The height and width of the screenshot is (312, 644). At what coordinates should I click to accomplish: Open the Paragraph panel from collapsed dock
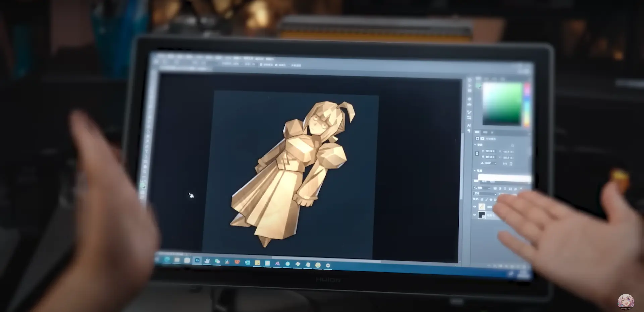point(469,131)
